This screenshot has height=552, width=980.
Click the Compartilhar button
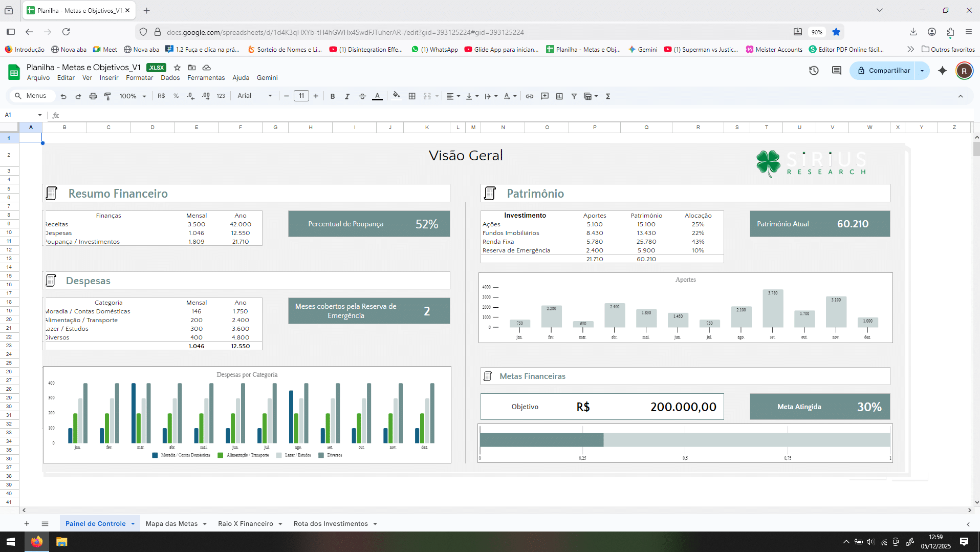(x=884, y=71)
